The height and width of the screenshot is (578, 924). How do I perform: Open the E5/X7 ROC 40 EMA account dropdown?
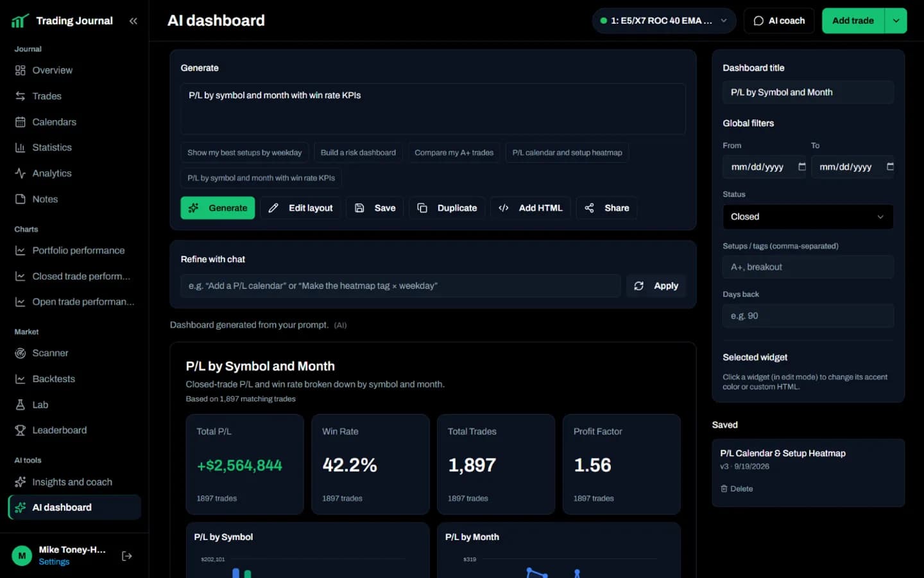click(x=663, y=21)
